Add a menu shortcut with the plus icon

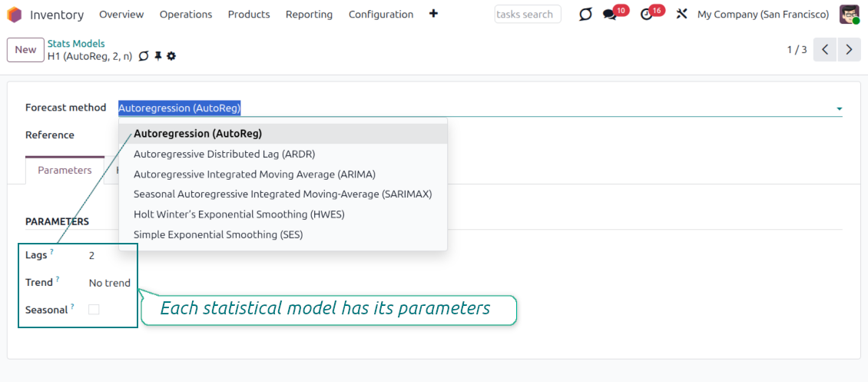pyautogui.click(x=433, y=14)
